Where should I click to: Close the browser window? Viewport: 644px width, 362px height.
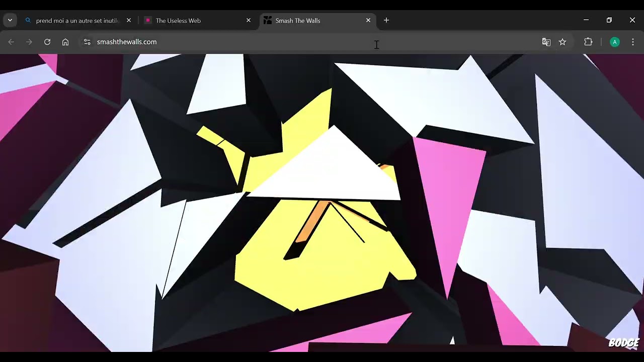[x=632, y=20]
